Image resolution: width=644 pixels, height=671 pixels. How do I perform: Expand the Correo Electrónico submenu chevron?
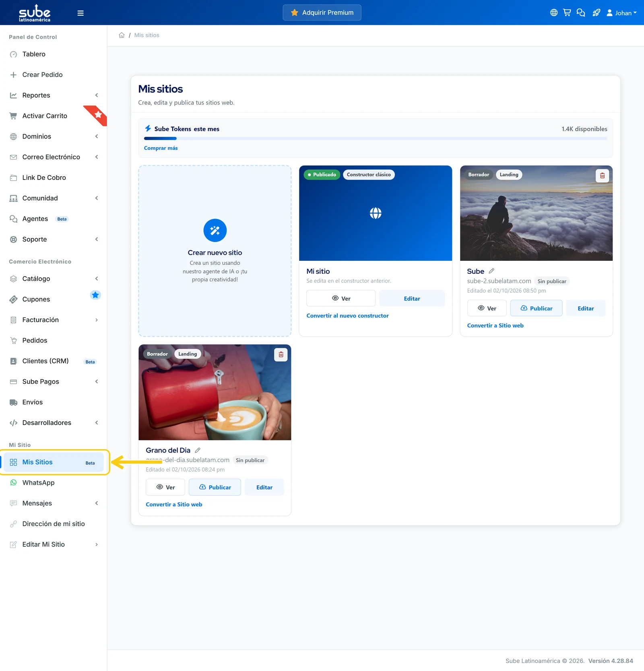(x=97, y=157)
